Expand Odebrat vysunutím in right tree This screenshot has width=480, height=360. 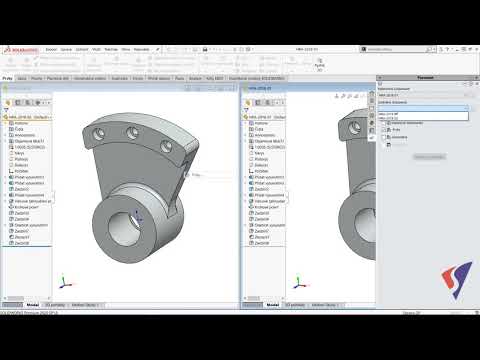[x=245, y=225]
